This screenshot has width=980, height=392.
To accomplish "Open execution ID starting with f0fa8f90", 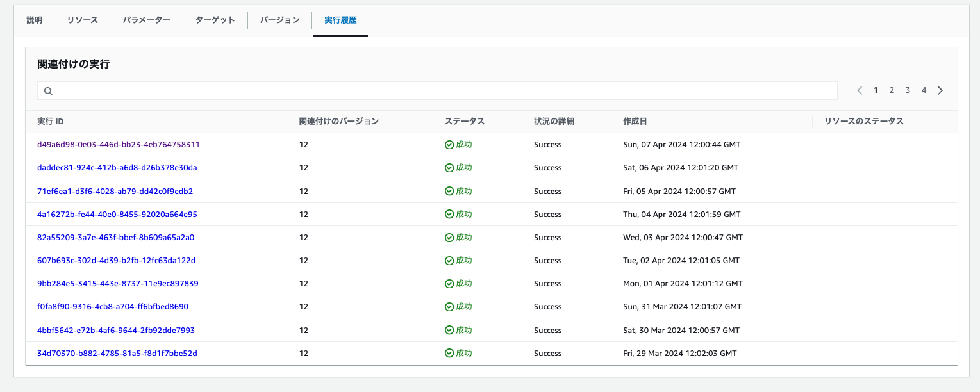I will point(113,307).
